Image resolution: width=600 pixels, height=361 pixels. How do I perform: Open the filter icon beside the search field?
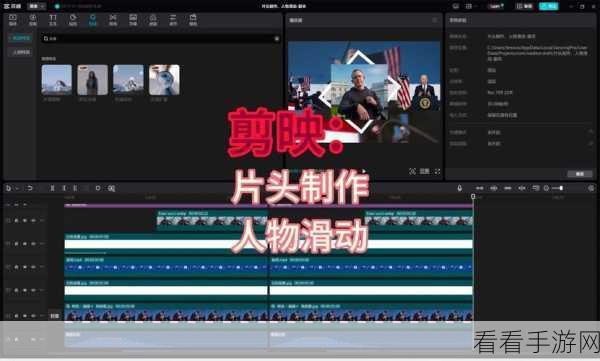tap(277, 39)
